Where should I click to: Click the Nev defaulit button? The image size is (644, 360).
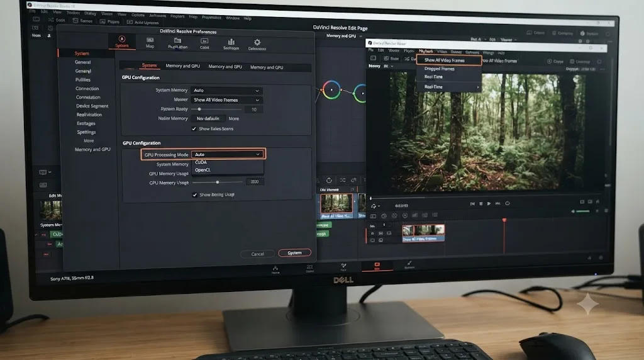coord(208,118)
